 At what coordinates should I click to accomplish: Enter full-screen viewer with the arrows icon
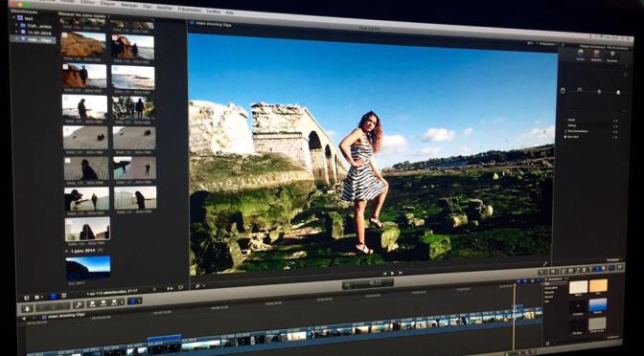click(545, 264)
